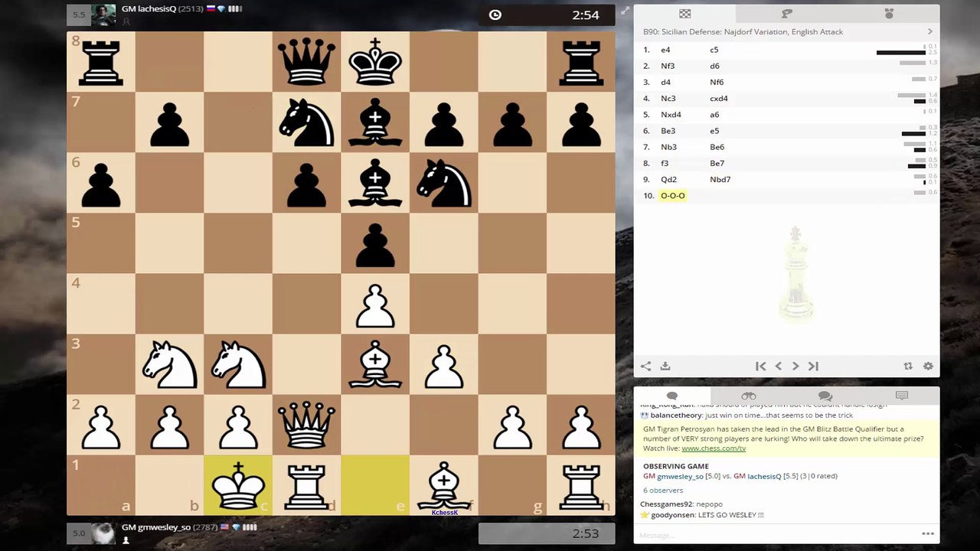Toggle board fullscreen arrows icon
Viewport: 980px width, 551px height.
625,11
